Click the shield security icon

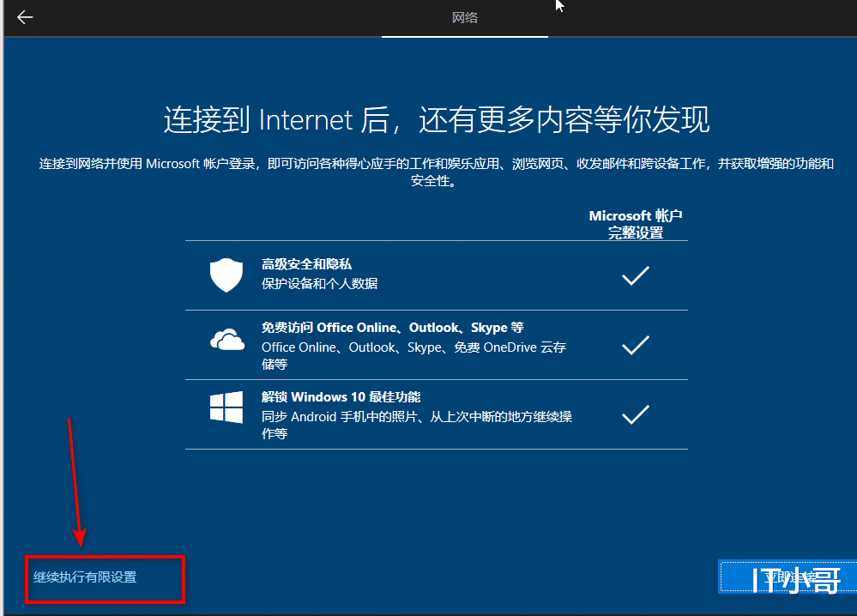[x=226, y=275]
